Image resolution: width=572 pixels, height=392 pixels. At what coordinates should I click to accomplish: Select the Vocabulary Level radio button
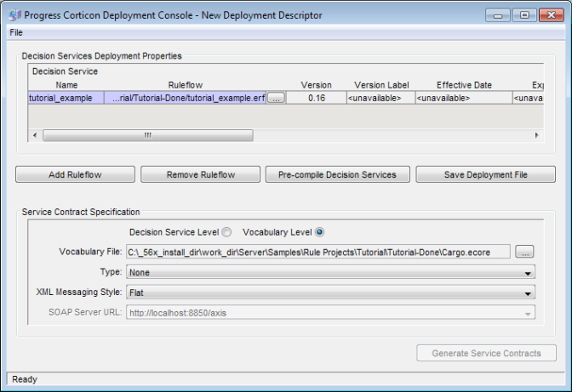point(319,232)
